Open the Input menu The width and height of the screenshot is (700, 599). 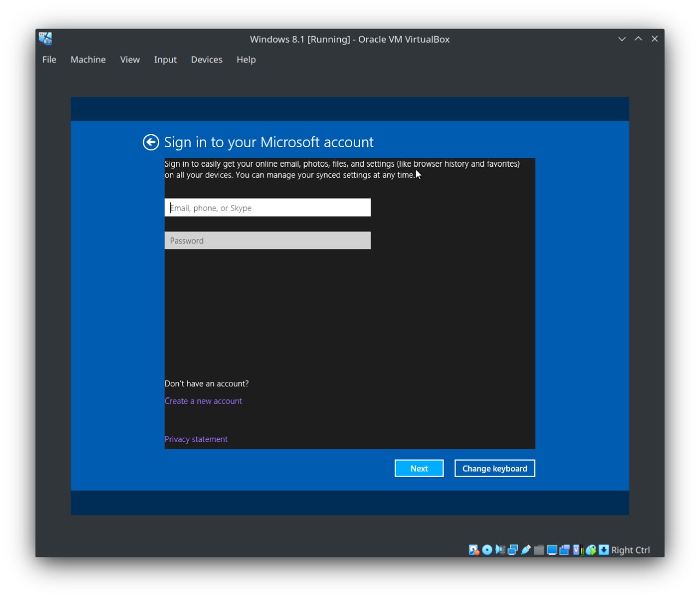(165, 60)
